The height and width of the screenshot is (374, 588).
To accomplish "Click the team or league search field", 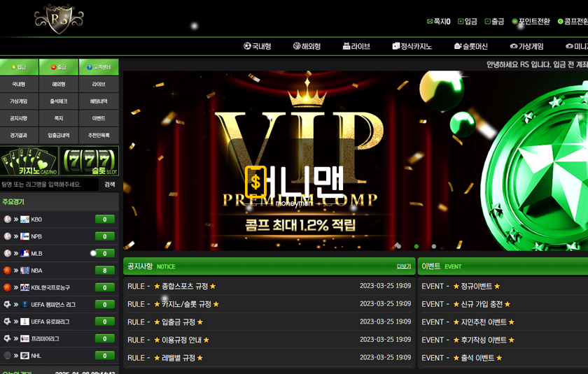I will click(x=49, y=185).
